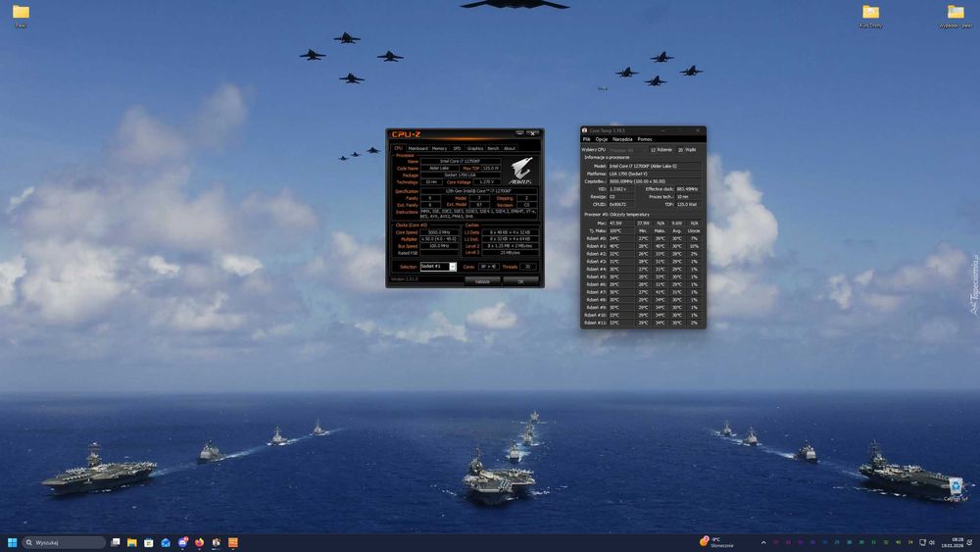The image size is (980, 552).
Task: Select the folder icon at top-left of desktop
Action: (21, 12)
